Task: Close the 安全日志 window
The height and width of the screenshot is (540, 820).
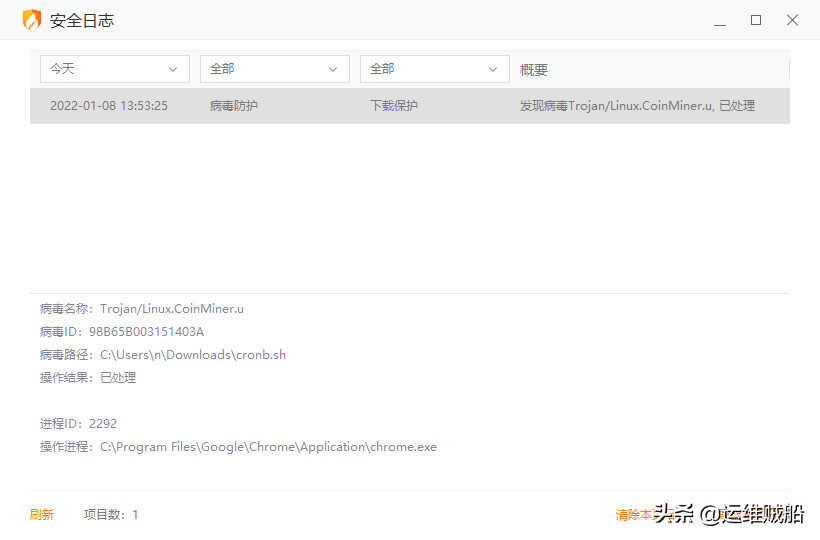Action: [x=792, y=20]
